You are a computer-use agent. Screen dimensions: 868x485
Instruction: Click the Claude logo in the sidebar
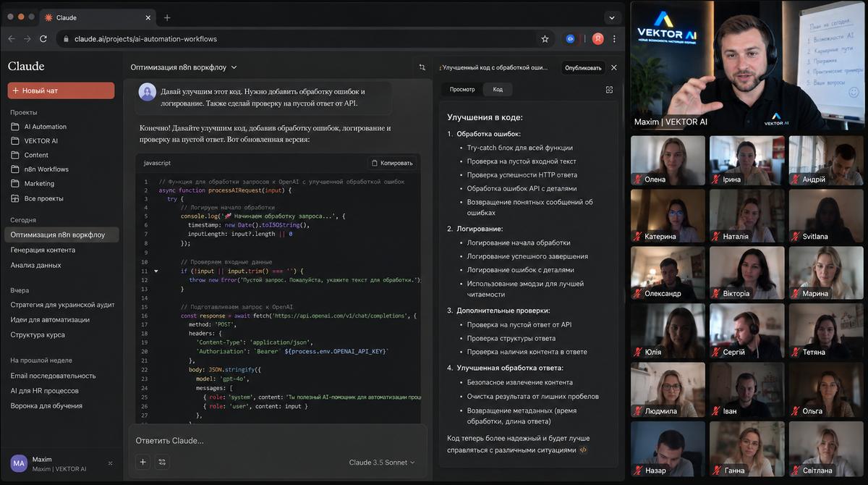click(x=26, y=66)
